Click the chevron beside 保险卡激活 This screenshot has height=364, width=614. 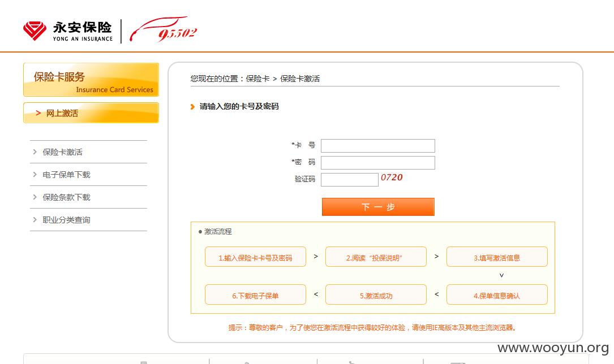click(35, 151)
